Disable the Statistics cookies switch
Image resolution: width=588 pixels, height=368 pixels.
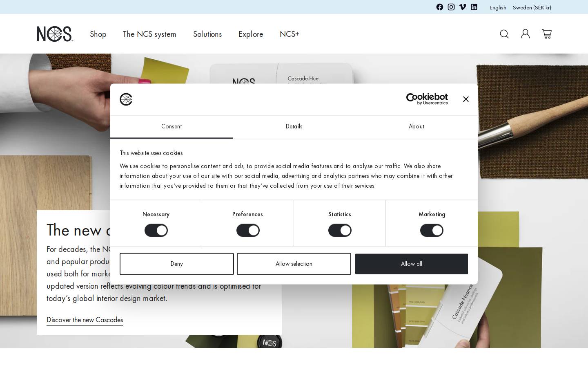(x=340, y=231)
